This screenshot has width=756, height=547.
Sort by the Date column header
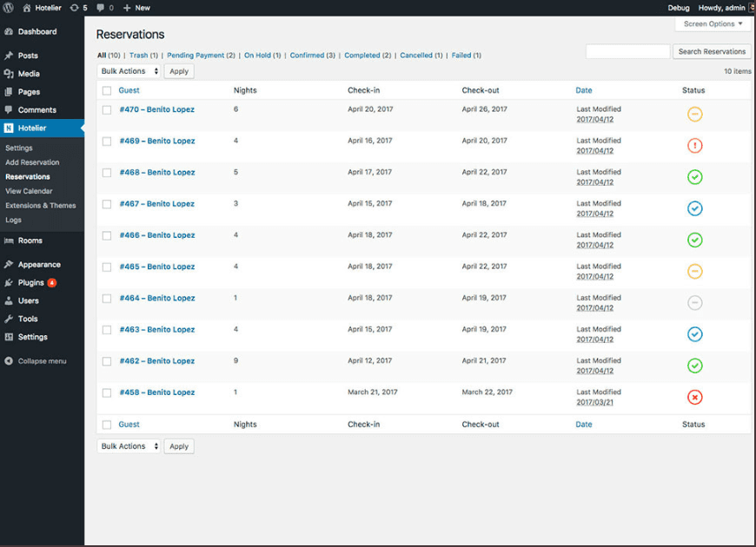[x=583, y=90]
